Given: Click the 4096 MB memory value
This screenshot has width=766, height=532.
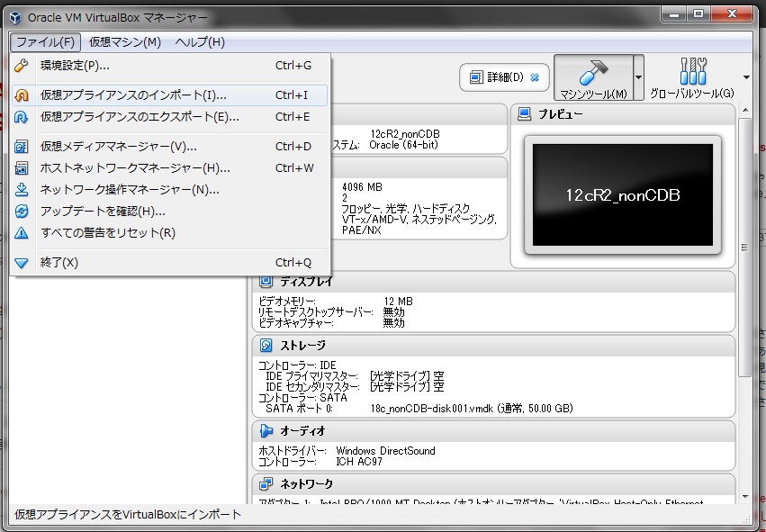Looking at the screenshot, I should 362,187.
